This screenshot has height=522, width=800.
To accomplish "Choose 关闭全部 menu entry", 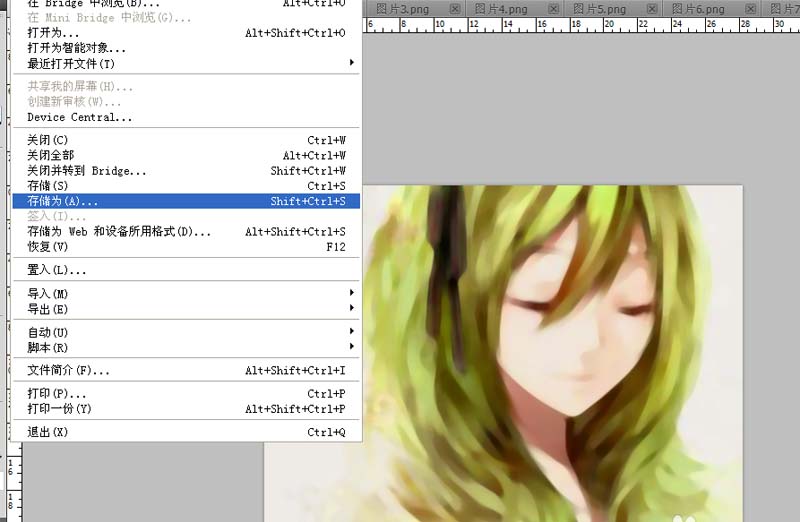I will point(186,155).
